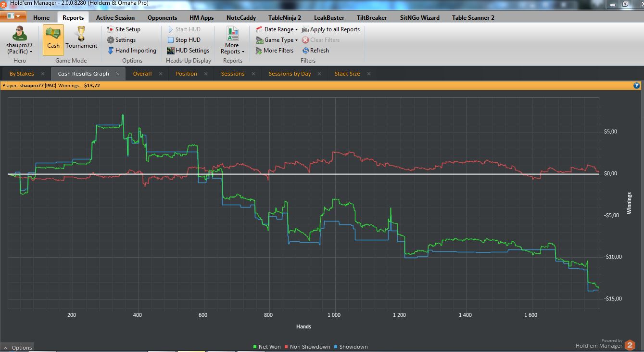Open the shaupro77 Hero player selector
This screenshot has width=644, height=352.
20,40
